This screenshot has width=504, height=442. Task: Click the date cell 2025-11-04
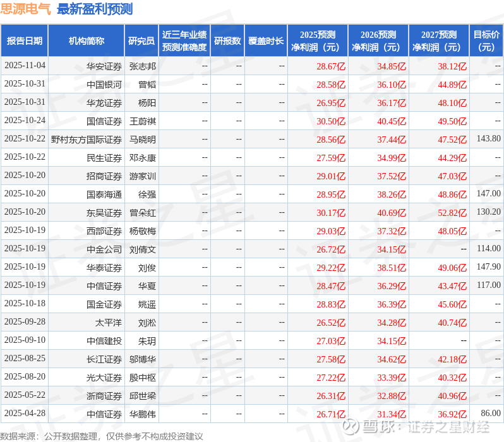tap(25, 66)
